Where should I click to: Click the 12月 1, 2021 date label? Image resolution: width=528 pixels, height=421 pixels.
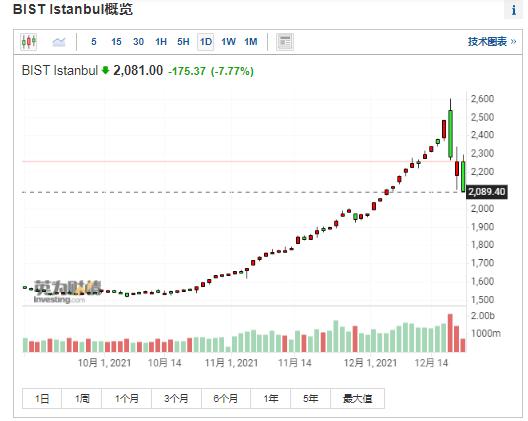pos(370,363)
